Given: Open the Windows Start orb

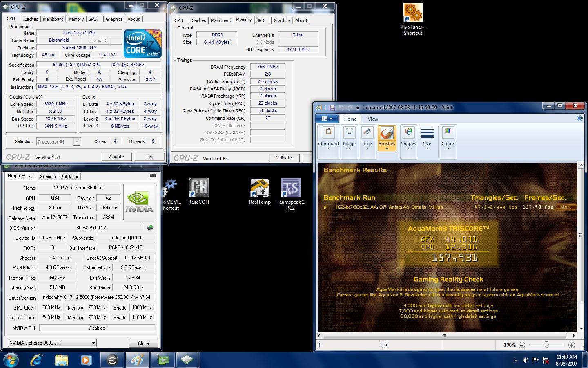Looking at the screenshot, I should click(x=11, y=360).
